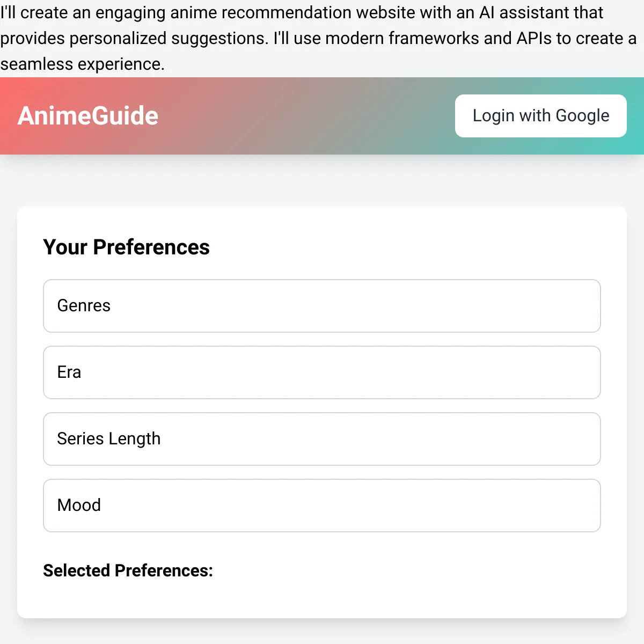Open the Genres dropdown

[322, 306]
